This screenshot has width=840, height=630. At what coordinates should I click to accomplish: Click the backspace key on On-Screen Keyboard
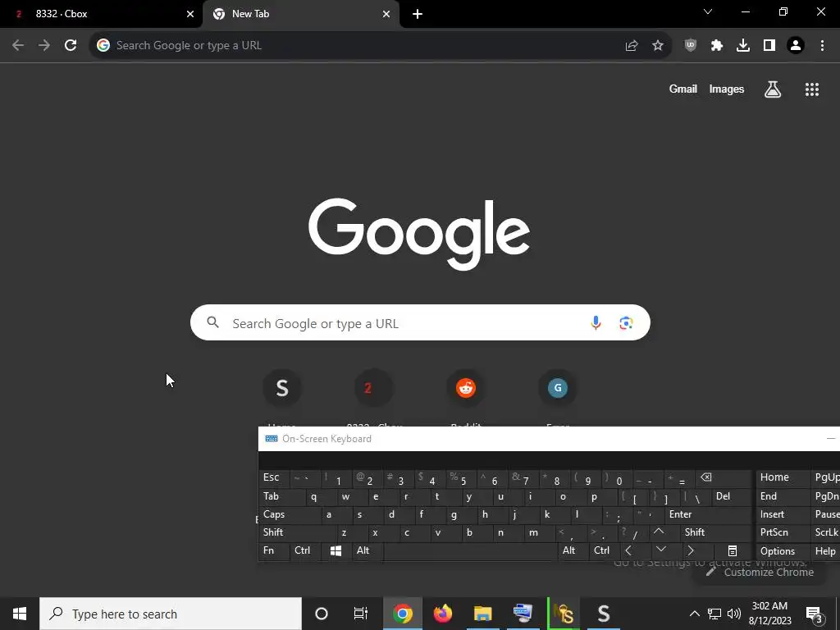point(724,478)
